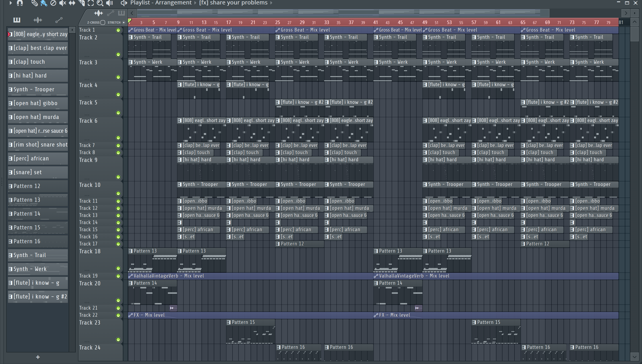Select '[808] eagle..y short zay' in picker

click(x=38, y=34)
